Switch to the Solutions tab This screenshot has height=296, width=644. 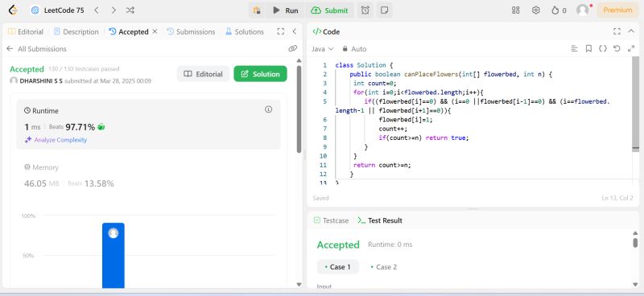245,31
